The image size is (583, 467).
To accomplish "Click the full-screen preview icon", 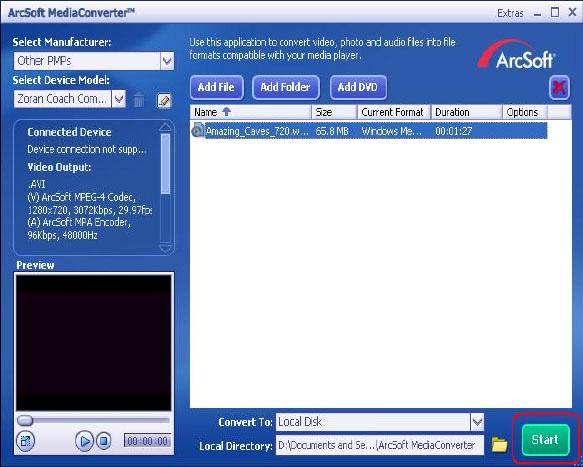I will (26, 441).
